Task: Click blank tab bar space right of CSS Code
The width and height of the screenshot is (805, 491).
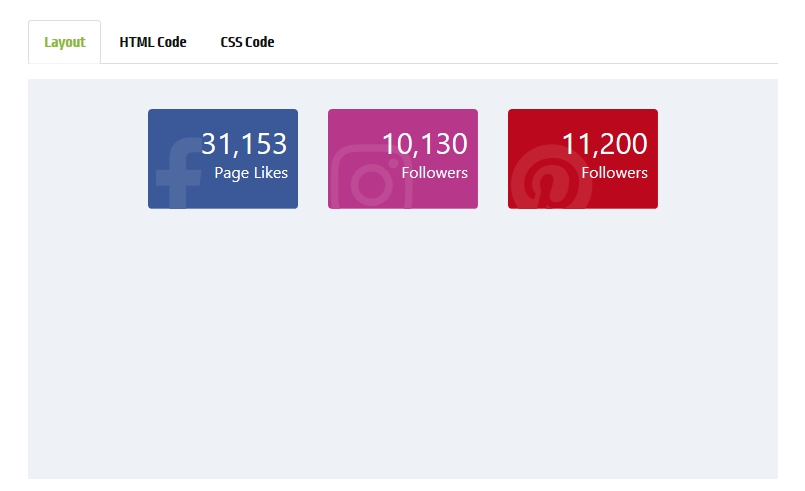Action: 530,42
